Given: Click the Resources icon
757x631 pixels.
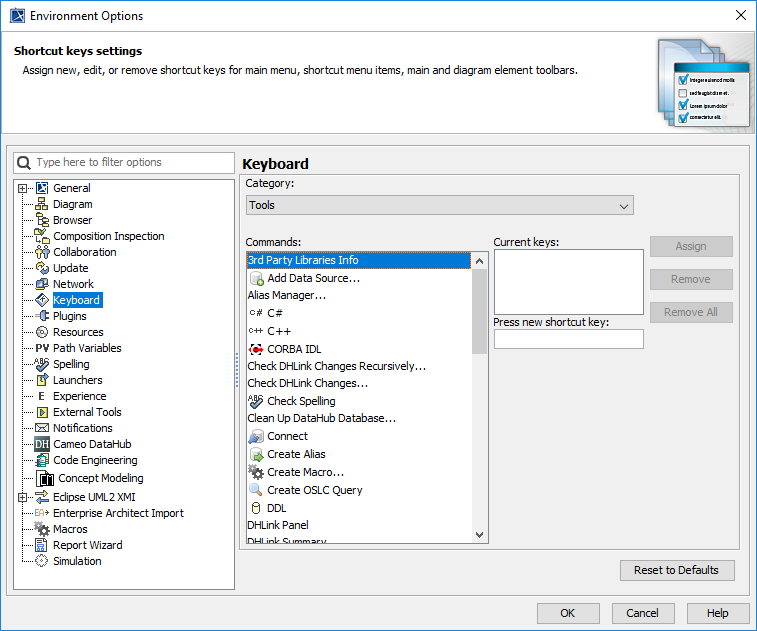Looking at the screenshot, I should [x=42, y=332].
